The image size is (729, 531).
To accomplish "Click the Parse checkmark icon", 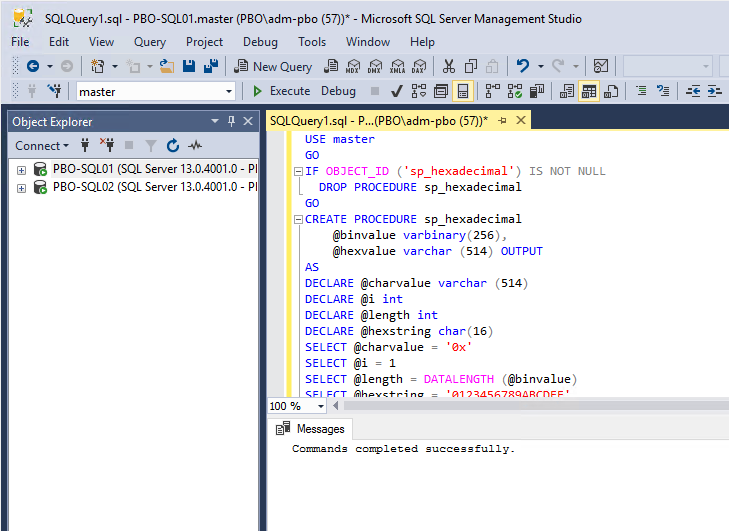I will point(397,91).
